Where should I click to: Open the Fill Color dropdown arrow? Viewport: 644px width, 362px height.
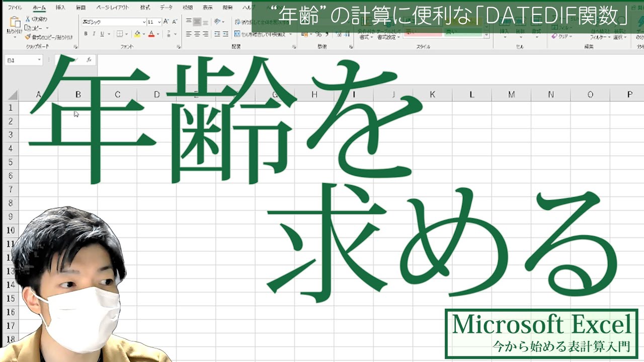click(143, 34)
